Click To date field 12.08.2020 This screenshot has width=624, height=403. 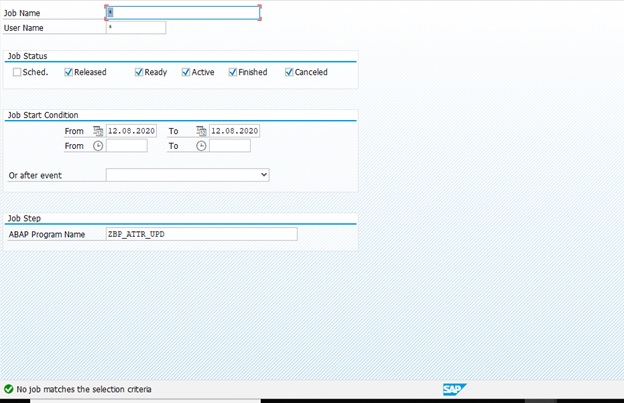pos(234,131)
